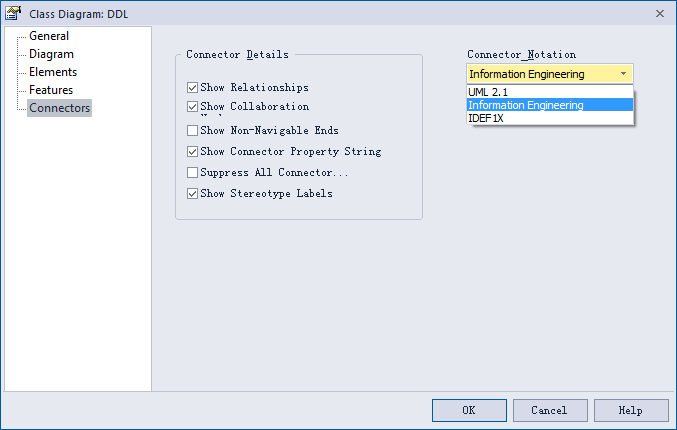Viewport: 677px width, 430px height.
Task: Go to the Elements page
Action: [x=53, y=72]
